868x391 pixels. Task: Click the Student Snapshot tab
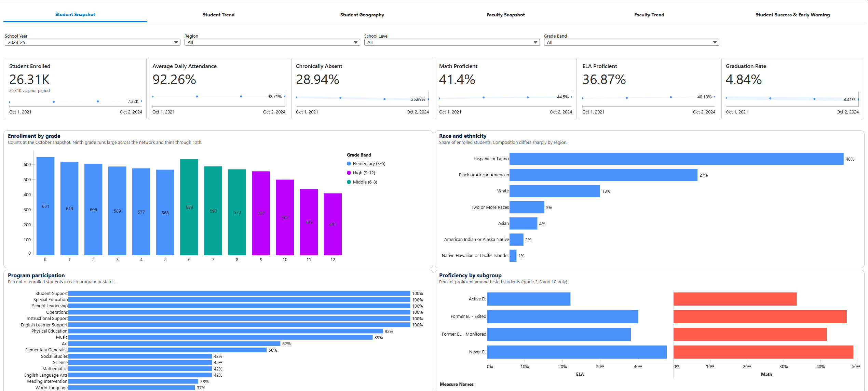click(x=75, y=14)
